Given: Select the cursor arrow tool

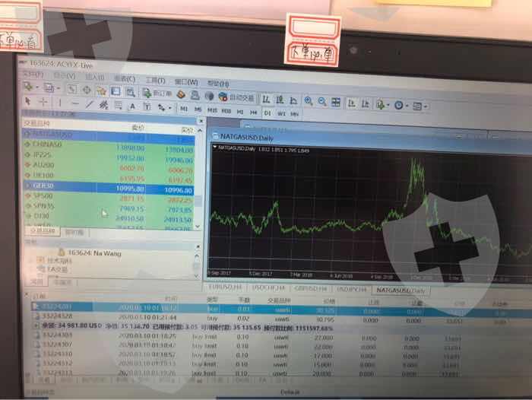Looking at the screenshot, I should 28,101.
